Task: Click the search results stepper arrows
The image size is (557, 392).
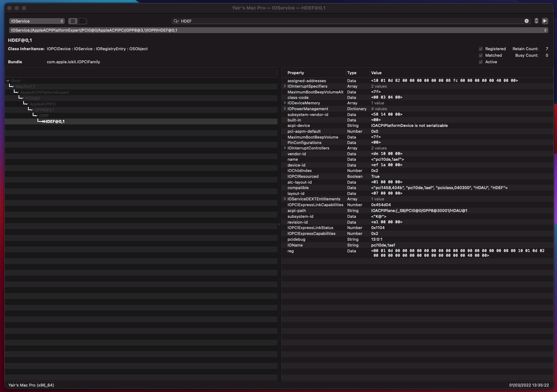Action: coord(536,21)
